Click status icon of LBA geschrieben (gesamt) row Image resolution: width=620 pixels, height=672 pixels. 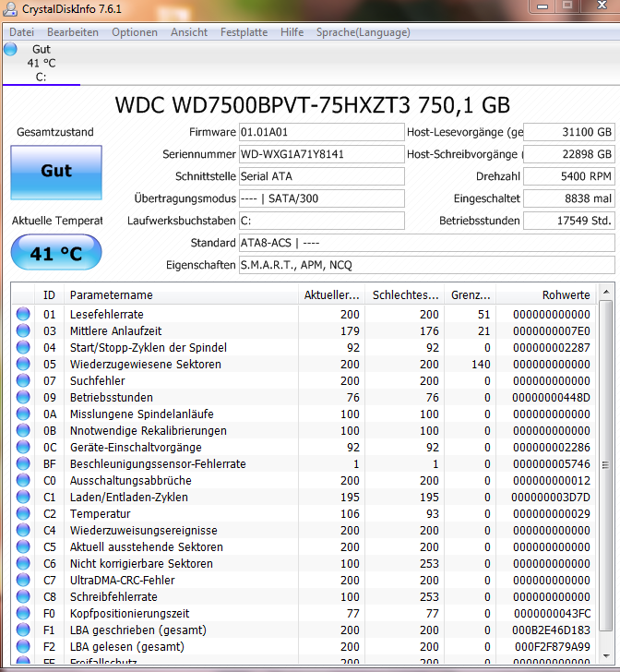[x=23, y=630]
